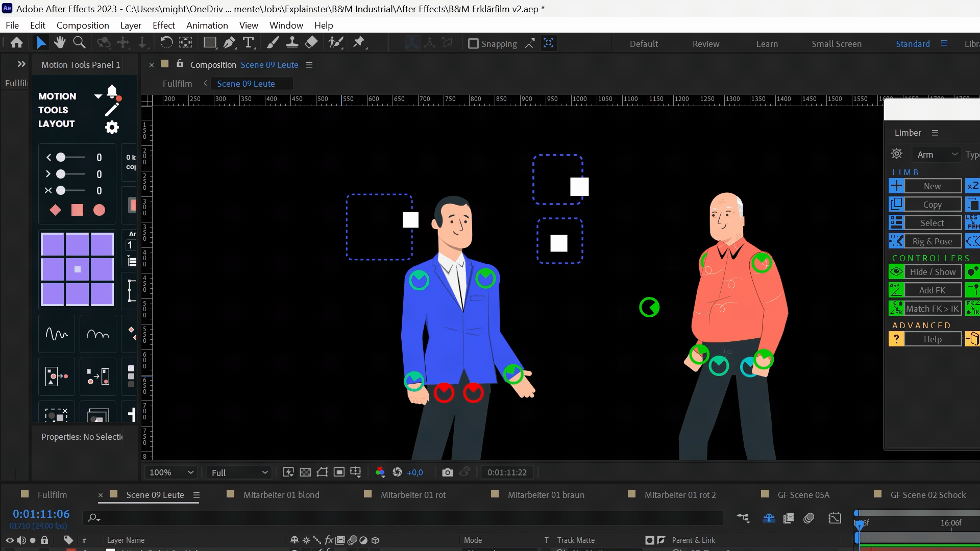
Task: Enable the Snapping checkbox
Action: [473, 44]
